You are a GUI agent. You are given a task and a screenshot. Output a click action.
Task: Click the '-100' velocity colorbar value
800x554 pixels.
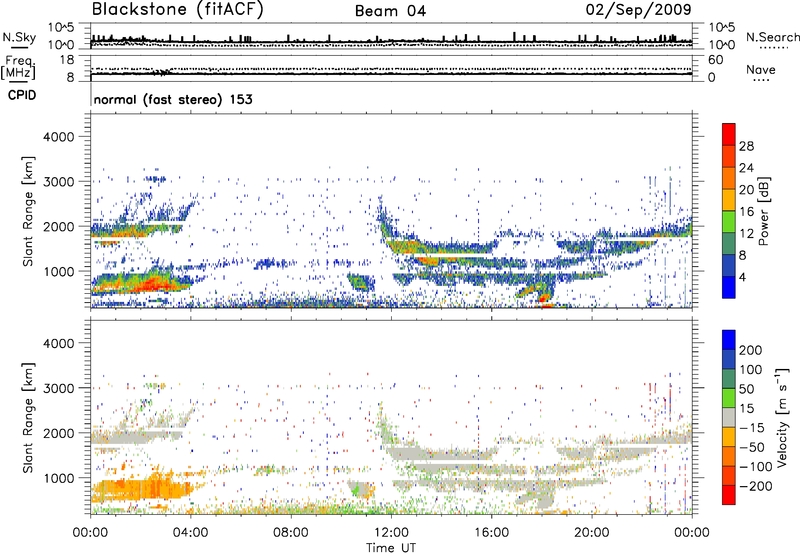[756, 467]
